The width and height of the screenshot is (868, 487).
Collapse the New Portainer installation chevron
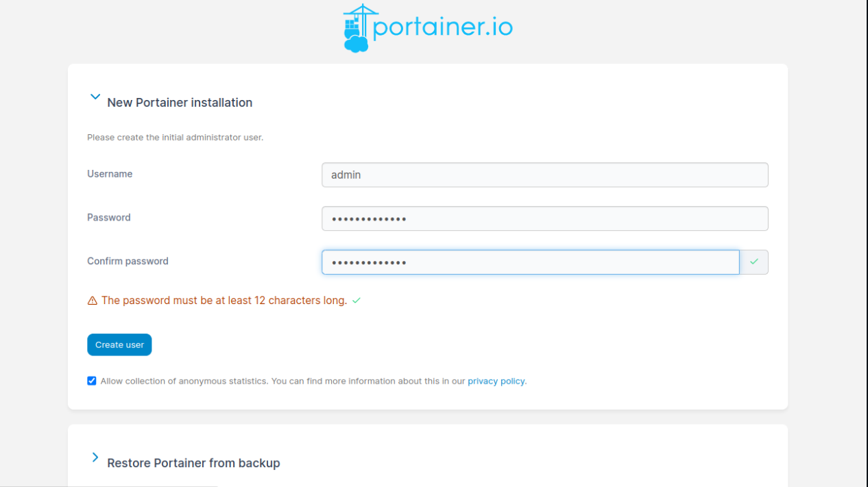95,97
